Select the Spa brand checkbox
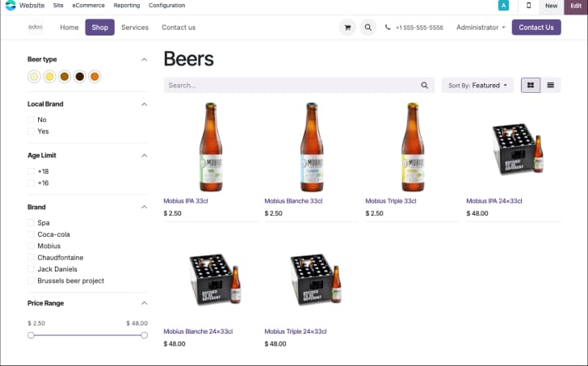Image resolution: width=588 pixels, height=366 pixels. (31, 223)
